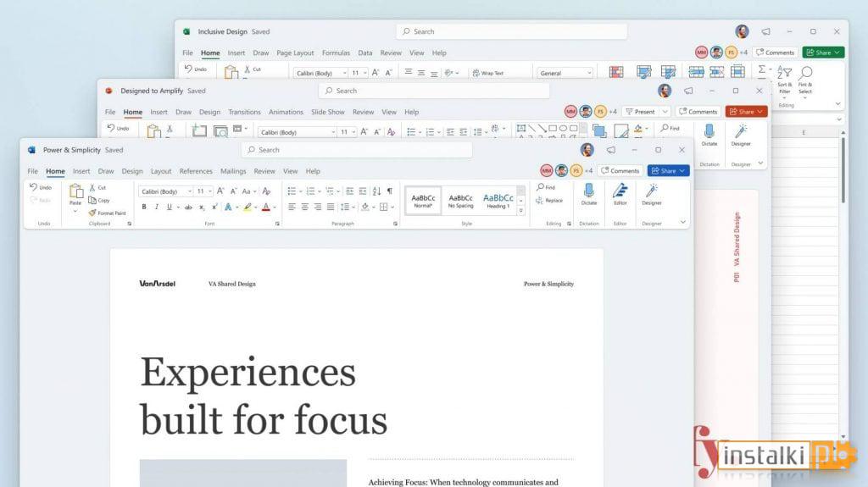Apply text effects in Word font group

tap(228, 207)
